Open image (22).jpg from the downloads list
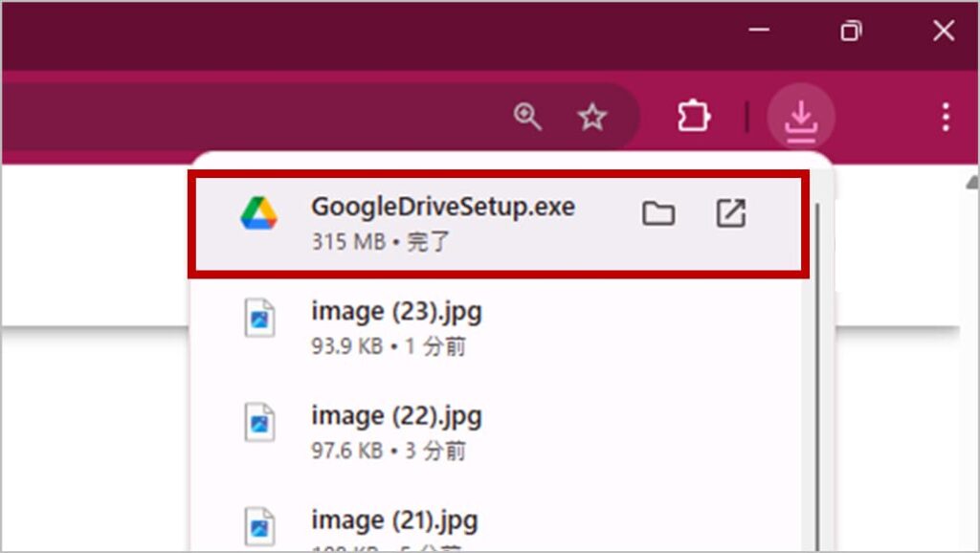980x553 pixels. click(396, 416)
